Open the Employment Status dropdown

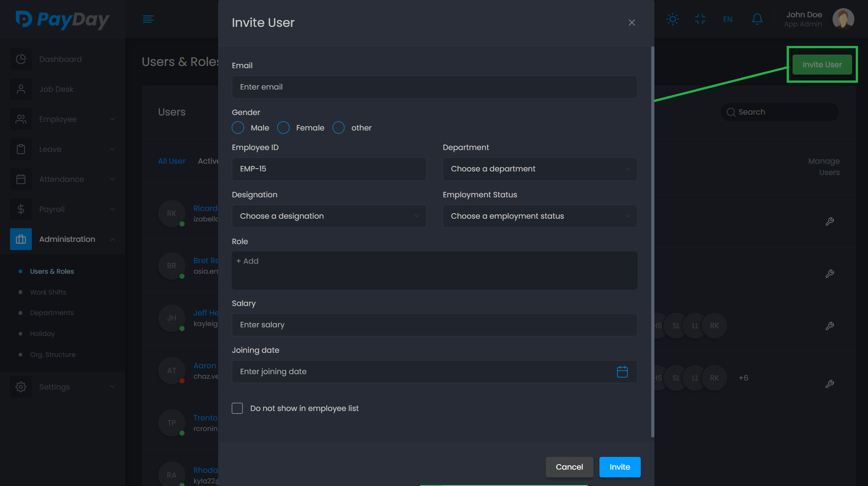(x=540, y=216)
